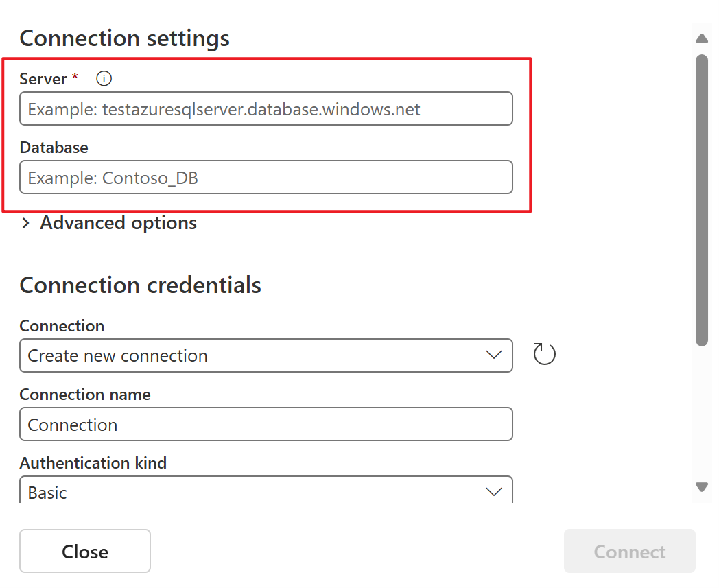Click the Connection credentials heading

point(140,285)
